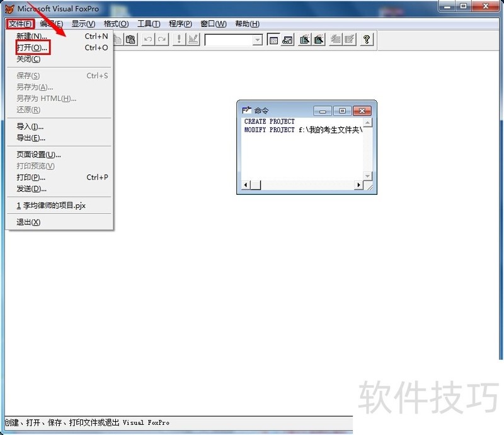The height and width of the screenshot is (435, 504).
Task: Click the partially hidden Copy toolbar icon
Action: click(118, 40)
